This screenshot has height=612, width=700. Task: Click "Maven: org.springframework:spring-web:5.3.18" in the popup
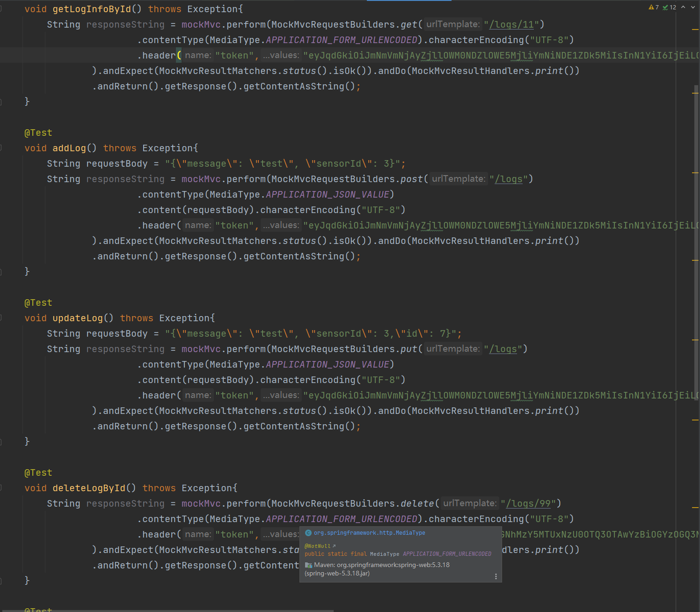pos(382,565)
